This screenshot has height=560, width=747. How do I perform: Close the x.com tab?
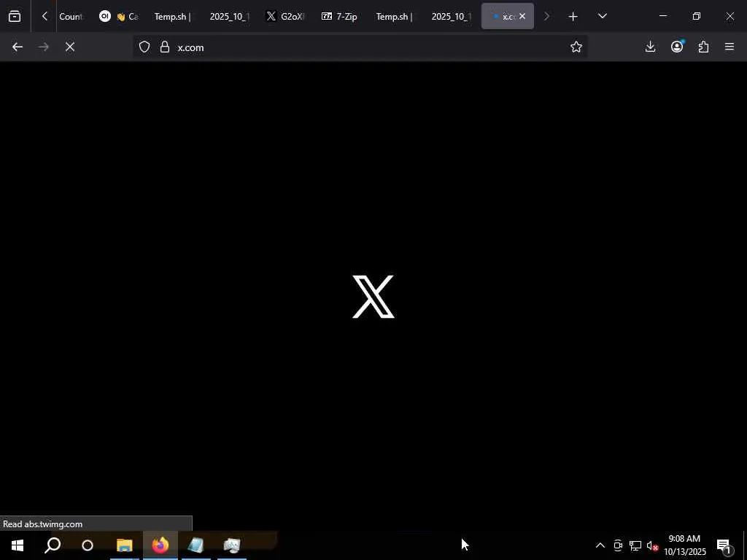[x=522, y=17]
